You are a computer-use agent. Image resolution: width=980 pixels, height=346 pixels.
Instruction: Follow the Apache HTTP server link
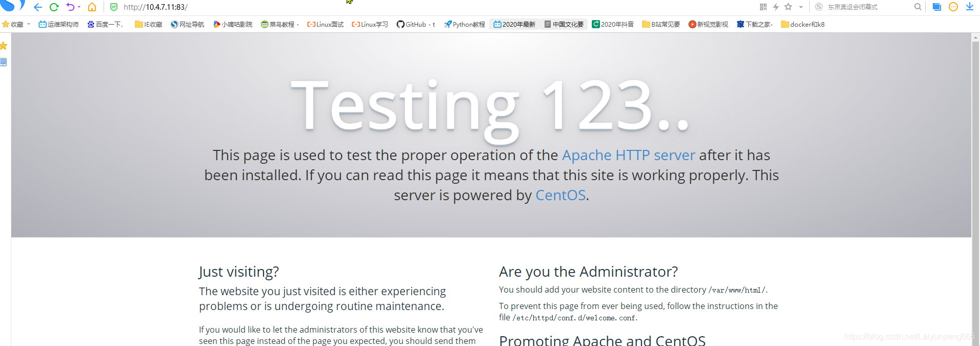[x=629, y=155]
